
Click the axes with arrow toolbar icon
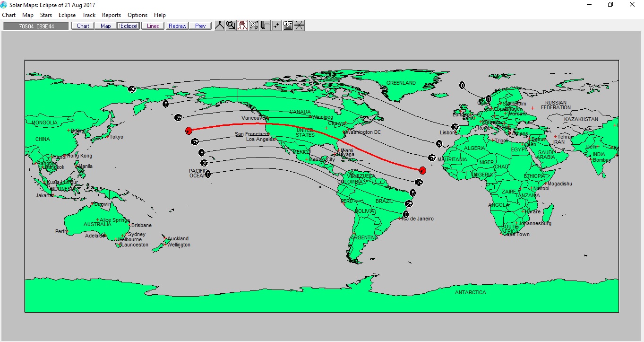coord(276,26)
